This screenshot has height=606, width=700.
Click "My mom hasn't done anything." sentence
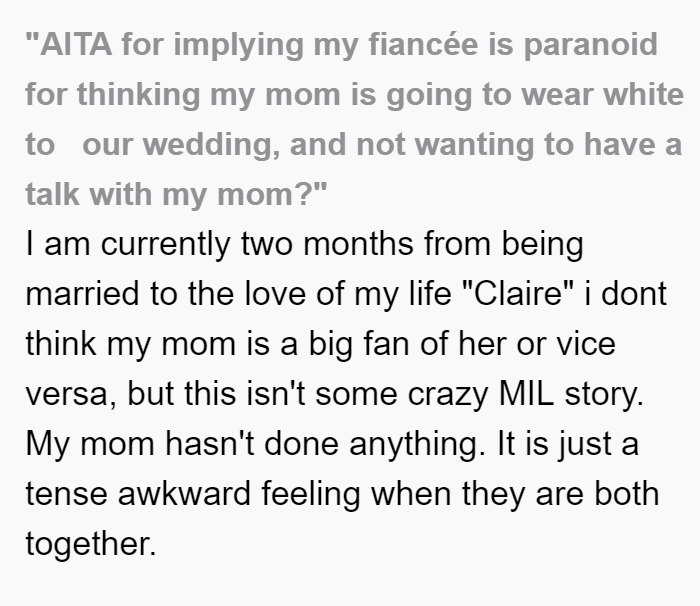pos(255,445)
